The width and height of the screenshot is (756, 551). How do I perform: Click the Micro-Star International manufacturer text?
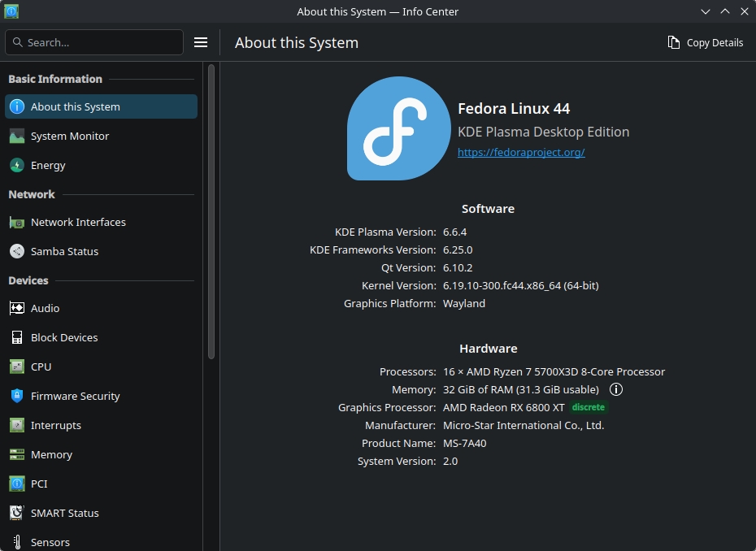point(524,425)
